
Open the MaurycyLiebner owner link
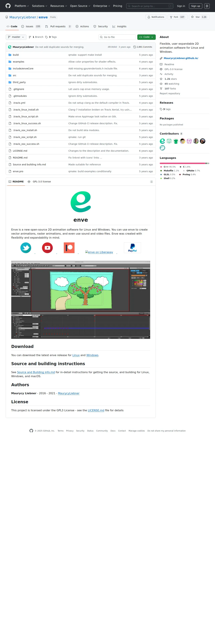[23, 17]
